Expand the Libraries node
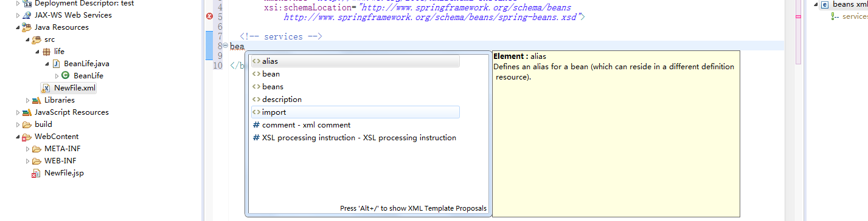This screenshot has width=868, height=221. (27, 100)
